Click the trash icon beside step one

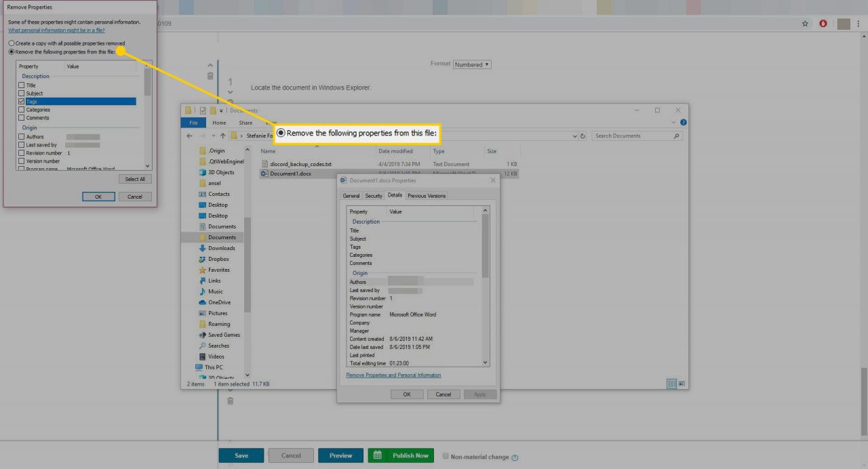(210, 76)
